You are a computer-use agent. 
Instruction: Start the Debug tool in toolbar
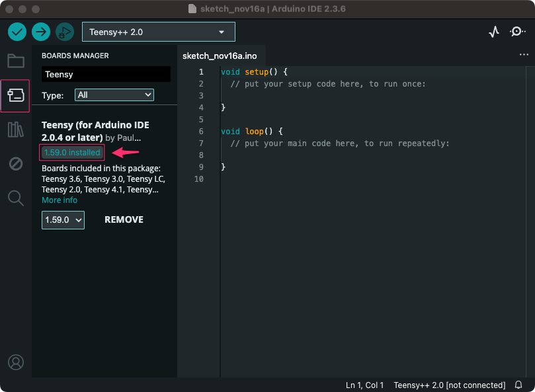click(x=64, y=32)
